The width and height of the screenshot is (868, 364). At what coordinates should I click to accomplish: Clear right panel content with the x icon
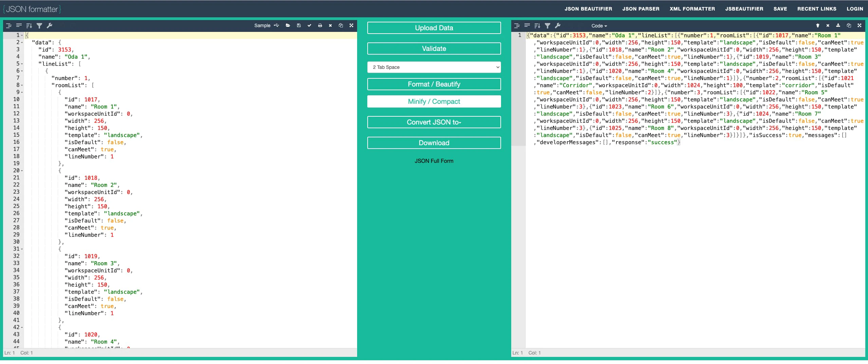[x=828, y=25]
